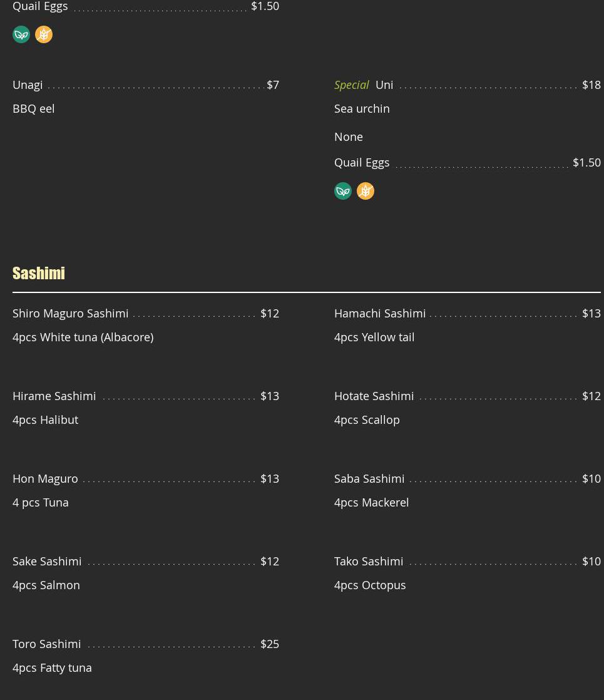
Task: Click the $18 price next to Uni
Action: [591, 85]
